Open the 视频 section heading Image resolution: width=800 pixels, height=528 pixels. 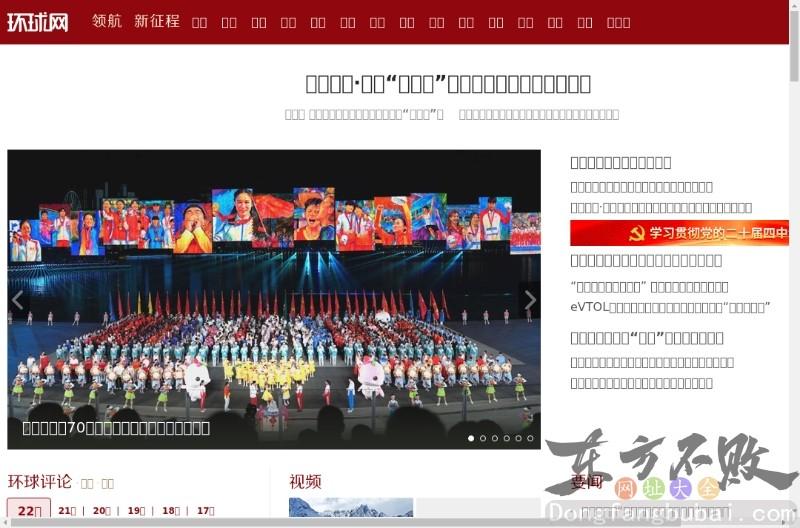coord(305,482)
